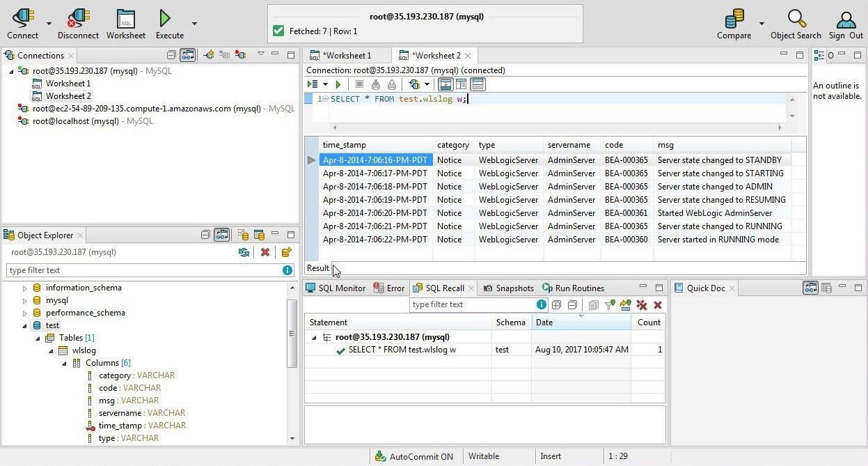Screen dimensions: 868x466
Task: Open a new Worksheet from toolbar
Action: [126, 23]
